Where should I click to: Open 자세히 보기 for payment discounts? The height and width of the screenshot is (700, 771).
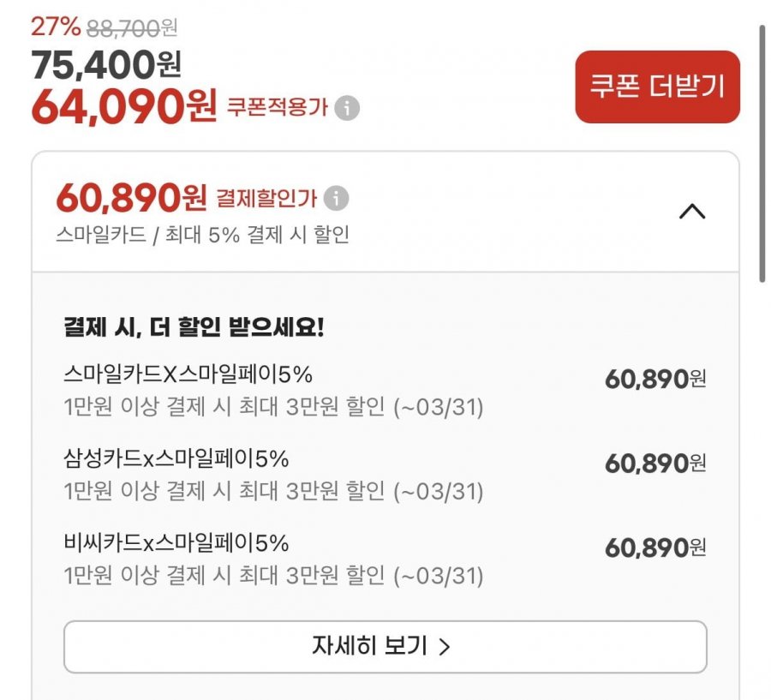click(385, 646)
